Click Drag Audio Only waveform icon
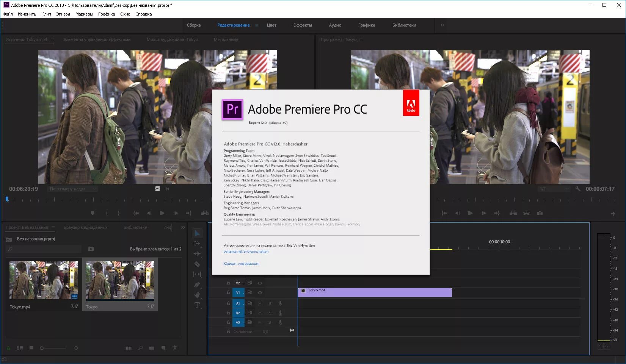 click(x=167, y=189)
